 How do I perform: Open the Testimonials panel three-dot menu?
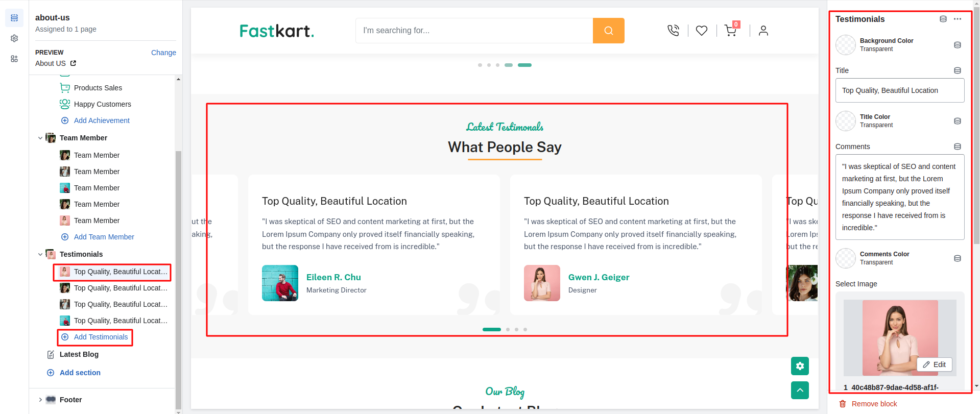click(958, 19)
